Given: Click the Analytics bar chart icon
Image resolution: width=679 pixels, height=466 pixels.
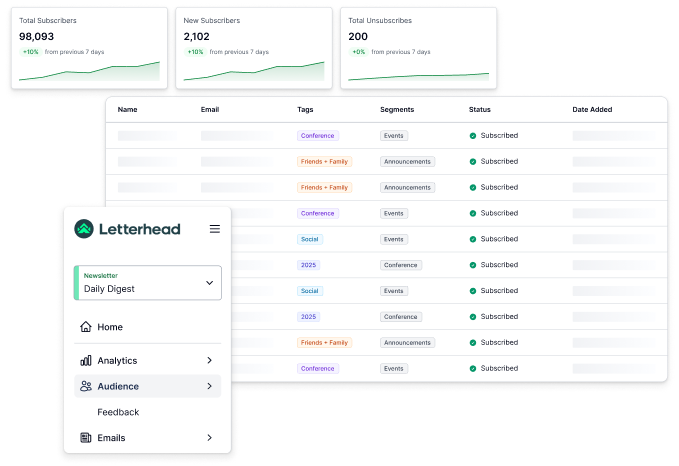Looking at the screenshot, I should pyautogui.click(x=86, y=360).
